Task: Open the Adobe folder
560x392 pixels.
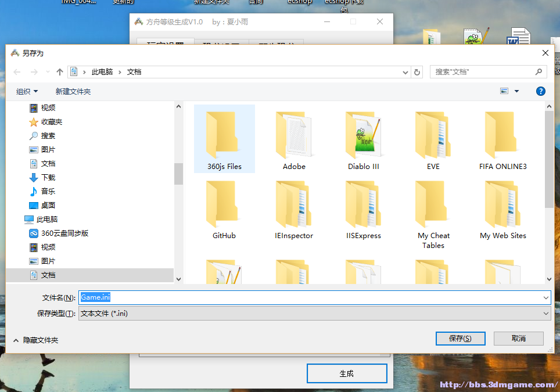Action: (294, 139)
